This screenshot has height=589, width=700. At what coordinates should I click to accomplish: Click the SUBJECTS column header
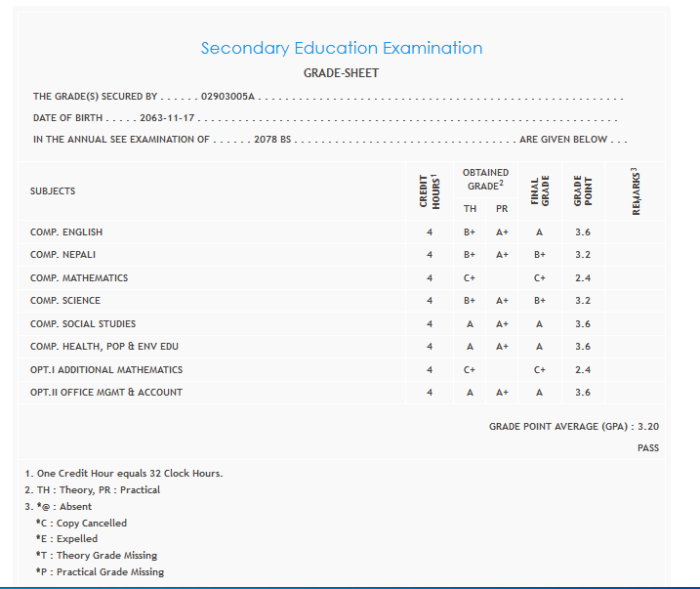click(x=53, y=191)
